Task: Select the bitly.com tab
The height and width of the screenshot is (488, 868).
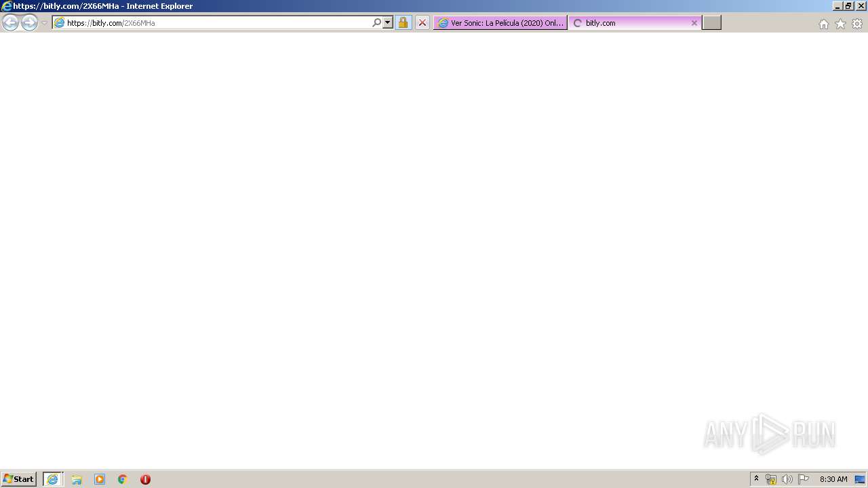Action: pos(635,22)
